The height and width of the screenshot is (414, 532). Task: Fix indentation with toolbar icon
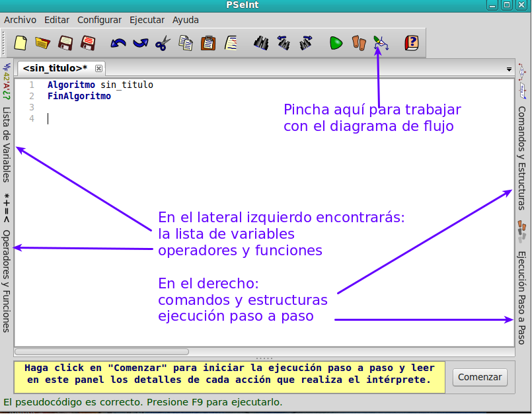coord(231,43)
